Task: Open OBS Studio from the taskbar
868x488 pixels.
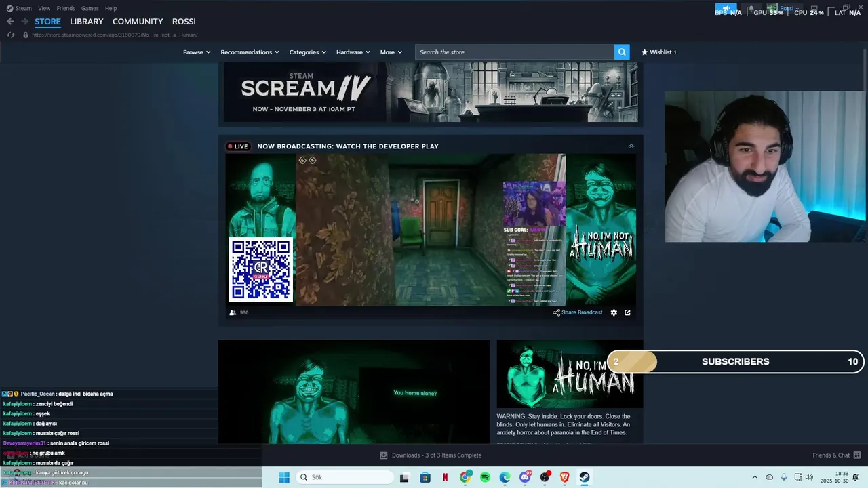Action: click(x=545, y=477)
